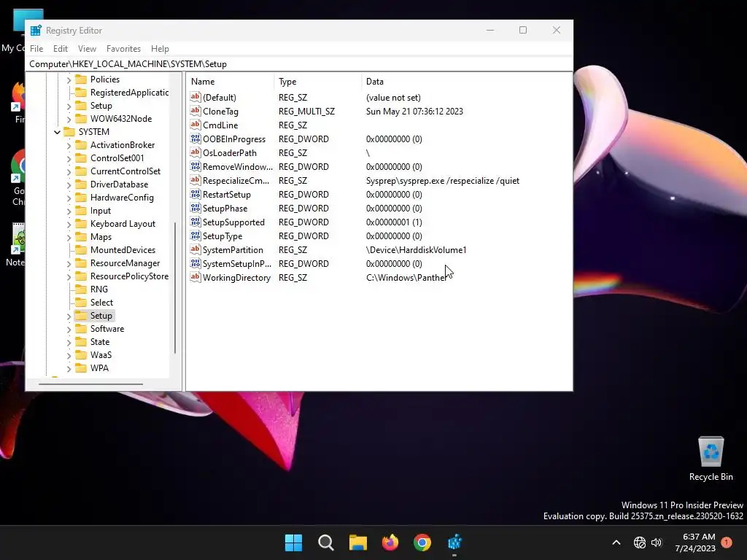747x560 pixels.
Task: Launch Firefox from the taskbar
Action: [390, 542]
